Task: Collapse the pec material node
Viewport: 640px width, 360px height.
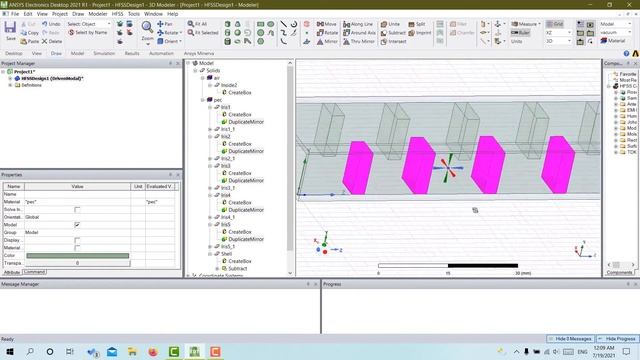Action: [203, 100]
